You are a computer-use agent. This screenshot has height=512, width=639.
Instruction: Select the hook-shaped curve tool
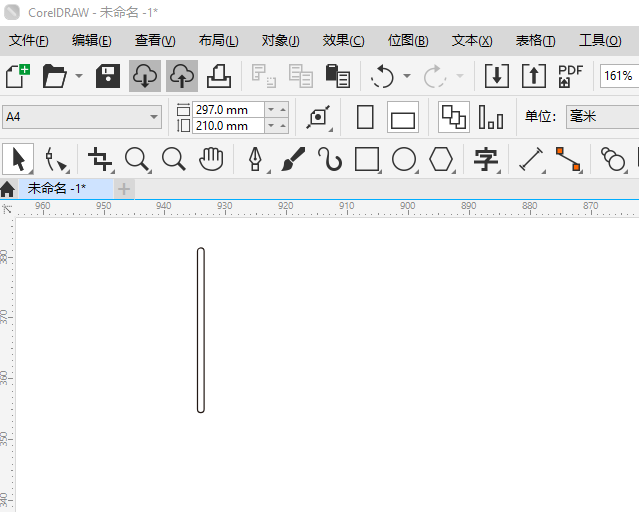[x=330, y=159]
